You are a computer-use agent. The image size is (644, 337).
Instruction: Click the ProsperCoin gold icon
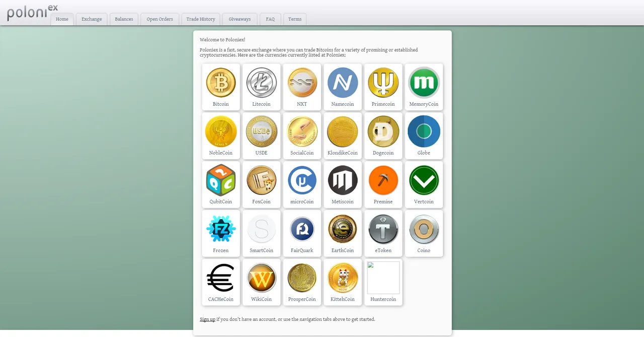tap(302, 278)
